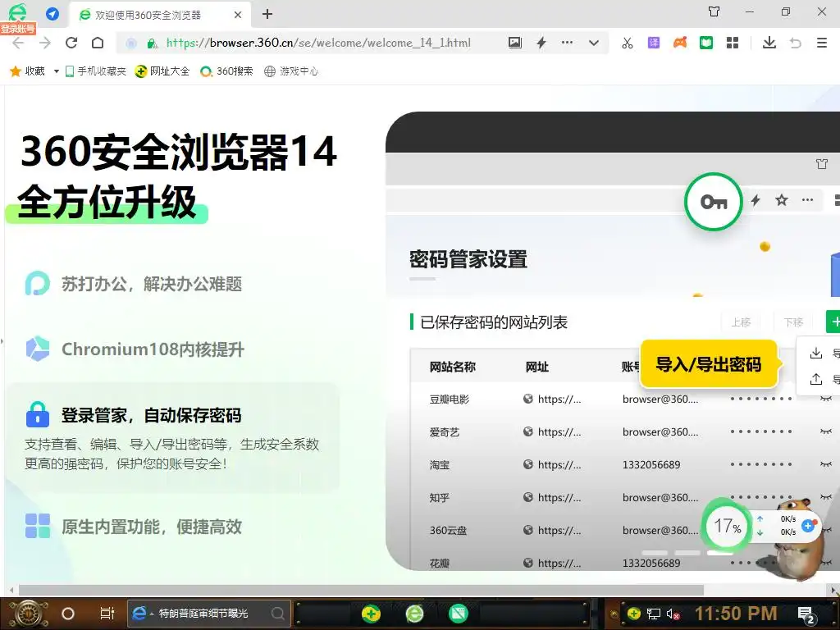Viewport: 840px width, 630px height.
Task: Open the 手机收藏夹 bookmark
Action: (96, 71)
